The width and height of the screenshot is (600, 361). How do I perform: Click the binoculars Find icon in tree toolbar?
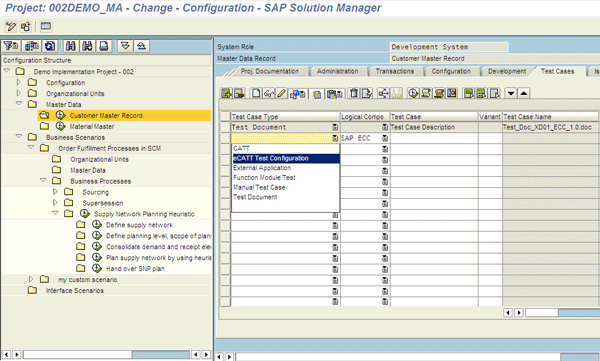click(x=70, y=46)
